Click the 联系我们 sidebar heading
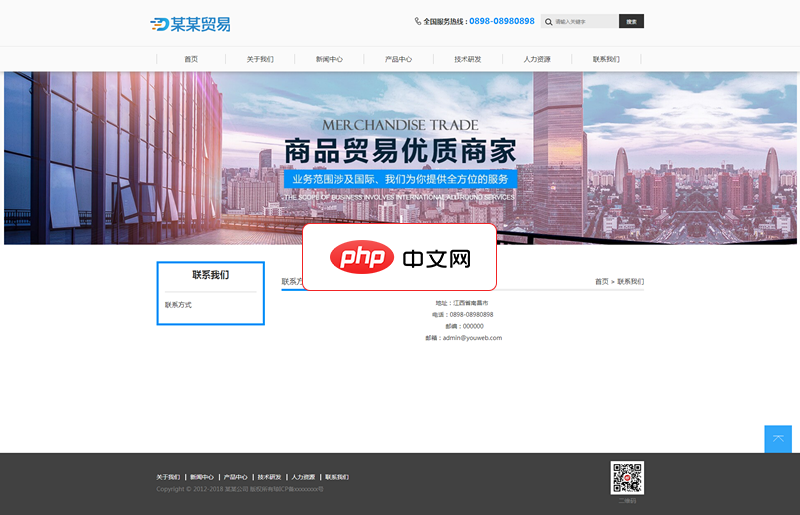Viewport: 800px width, 515px height. pos(211,275)
